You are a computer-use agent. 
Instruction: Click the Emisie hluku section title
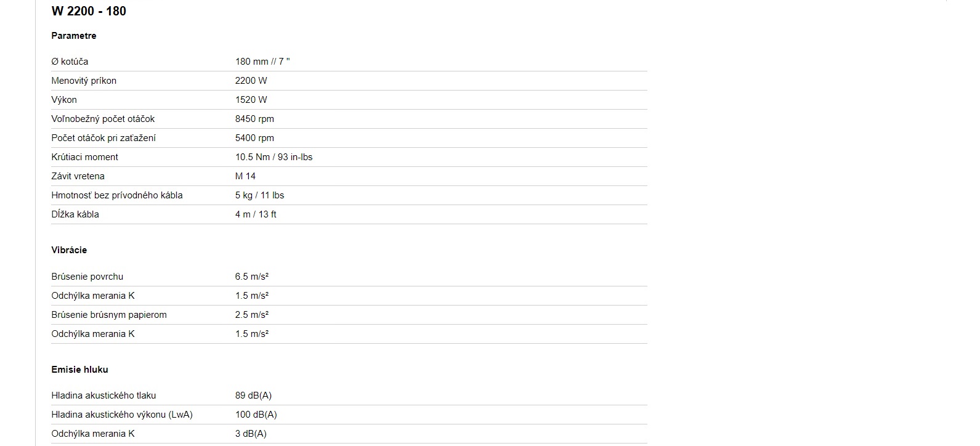point(79,370)
